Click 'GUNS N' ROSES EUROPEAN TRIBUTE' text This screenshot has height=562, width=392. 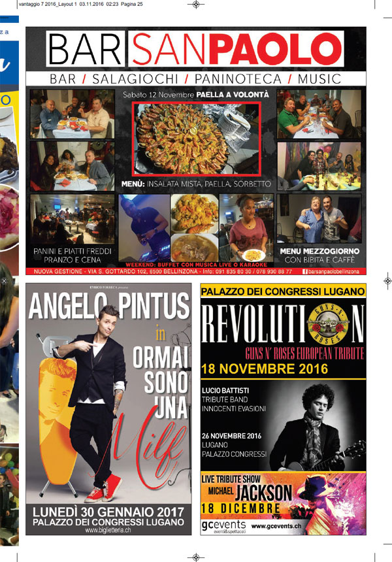(304, 354)
